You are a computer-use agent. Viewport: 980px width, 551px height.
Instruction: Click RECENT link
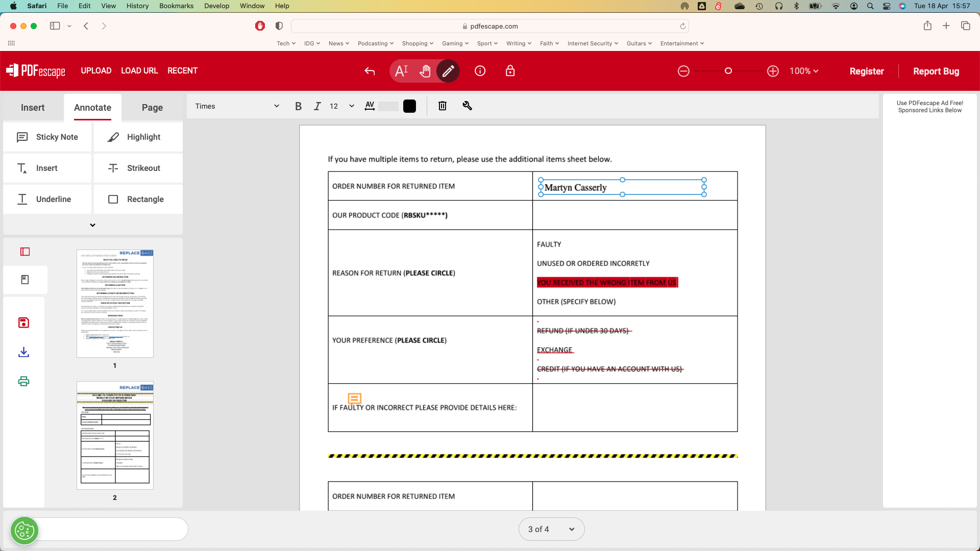(x=182, y=70)
